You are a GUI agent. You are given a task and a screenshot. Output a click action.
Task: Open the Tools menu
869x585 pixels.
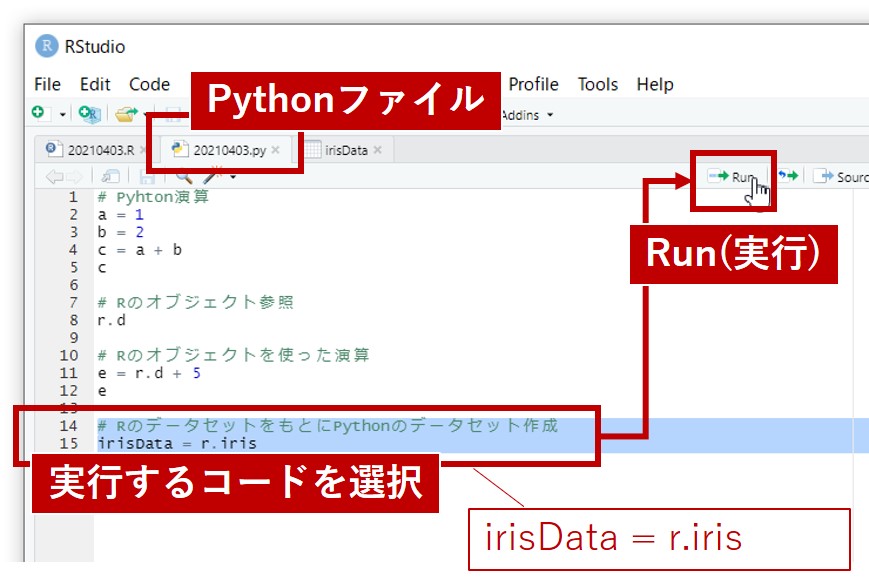click(597, 84)
